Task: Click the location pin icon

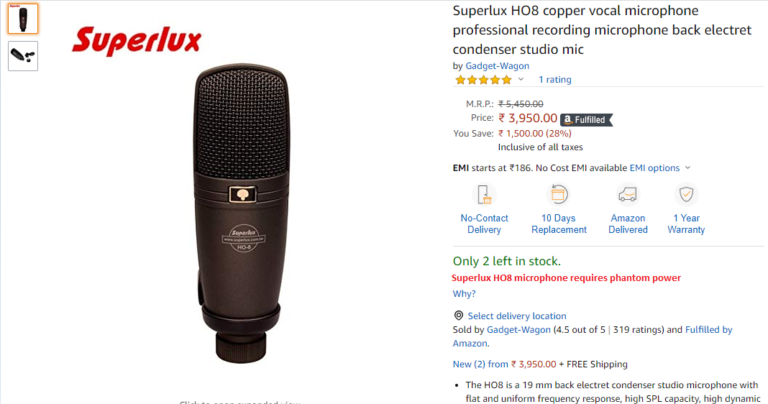Action: (458, 316)
